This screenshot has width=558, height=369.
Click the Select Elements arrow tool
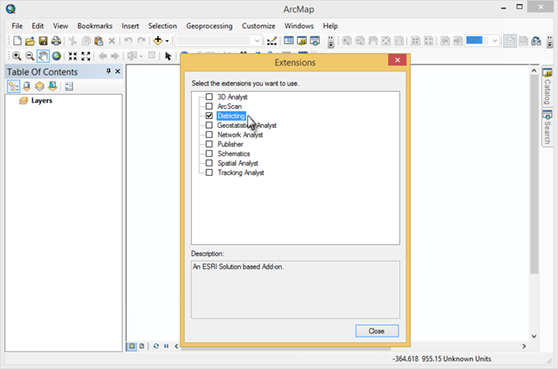(x=168, y=56)
